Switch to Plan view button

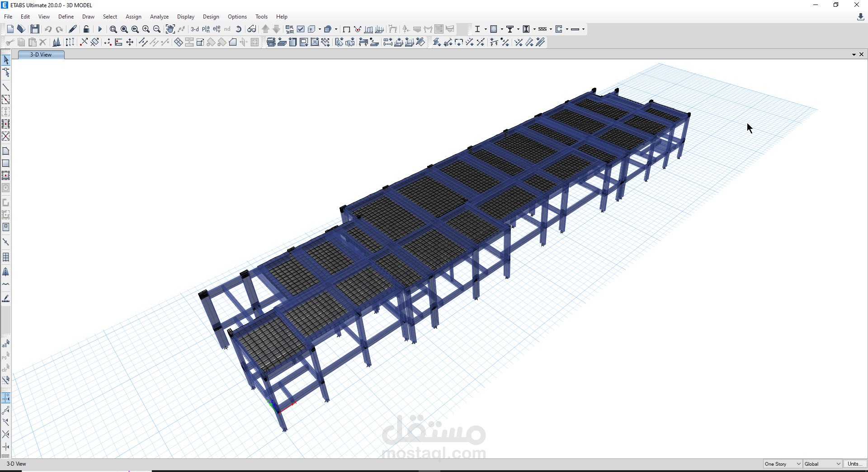tap(206, 29)
